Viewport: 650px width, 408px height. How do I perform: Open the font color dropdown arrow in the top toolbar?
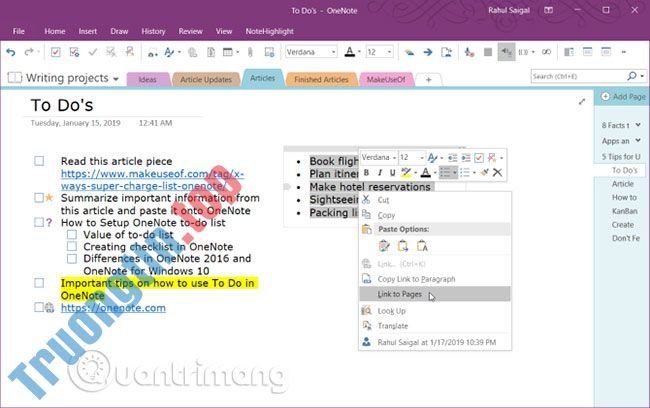click(x=359, y=52)
